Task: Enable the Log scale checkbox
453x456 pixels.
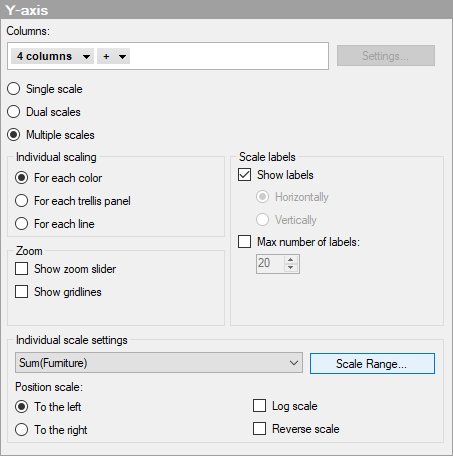Action: pos(259,406)
